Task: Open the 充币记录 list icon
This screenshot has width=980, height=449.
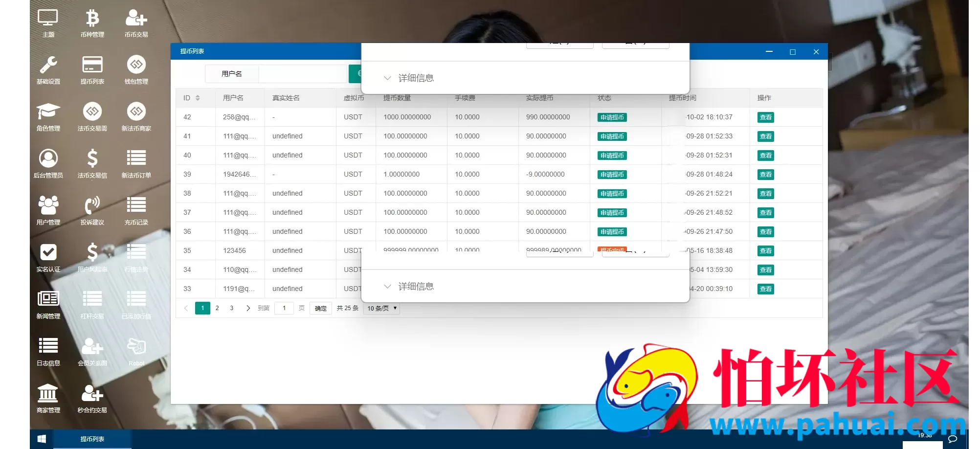Action: (136, 211)
